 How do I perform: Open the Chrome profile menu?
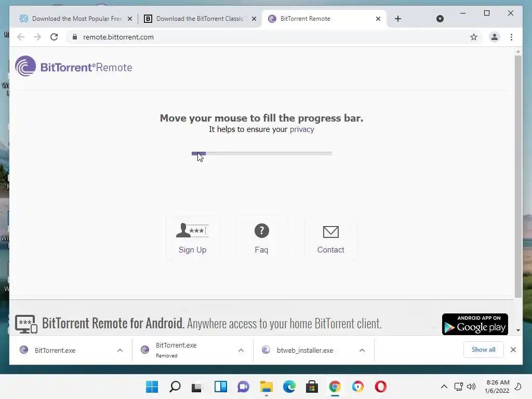point(495,37)
